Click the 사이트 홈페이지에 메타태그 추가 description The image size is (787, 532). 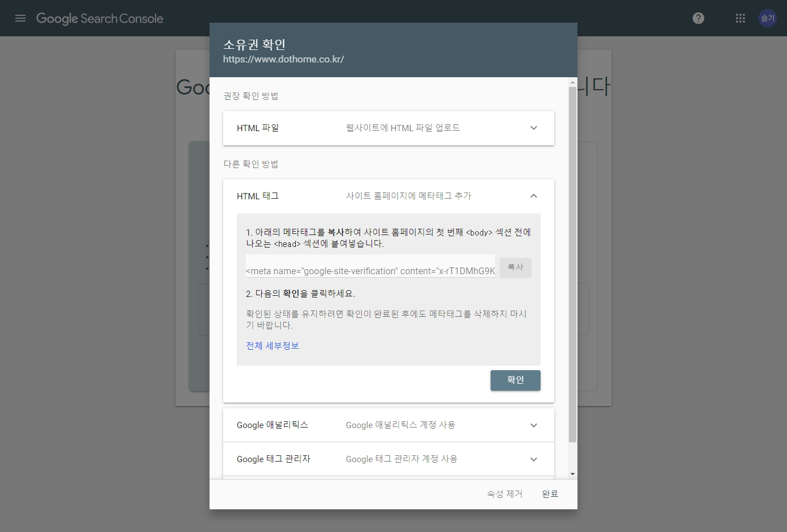point(409,196)
